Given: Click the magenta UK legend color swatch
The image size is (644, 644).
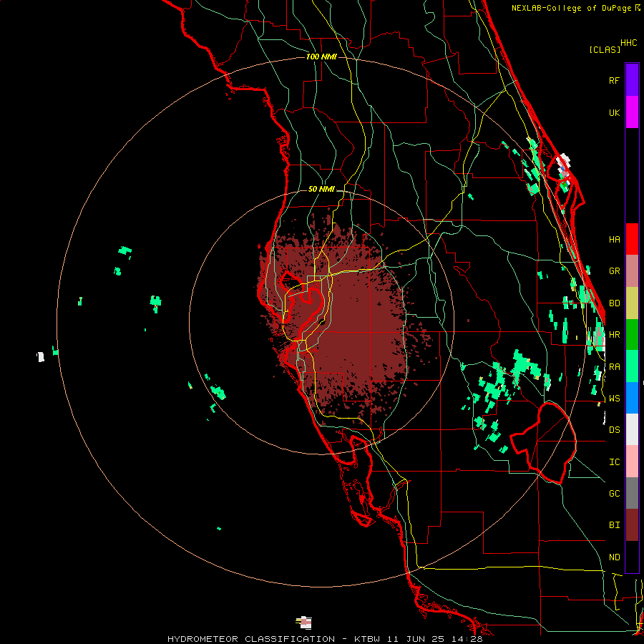Looking at the screenshot, I should click(x=632, y=112).
